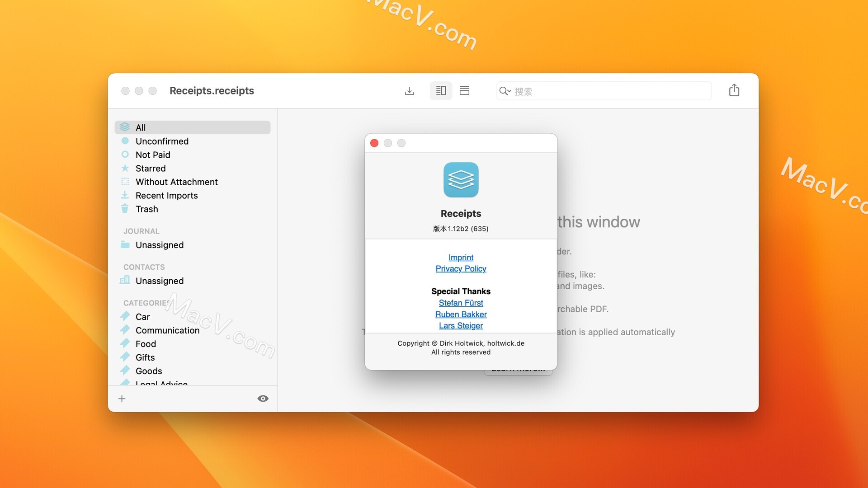The height and width of the screenshot is (488, 868).
Task: Click the share/export icon top right
Action: 735,90
